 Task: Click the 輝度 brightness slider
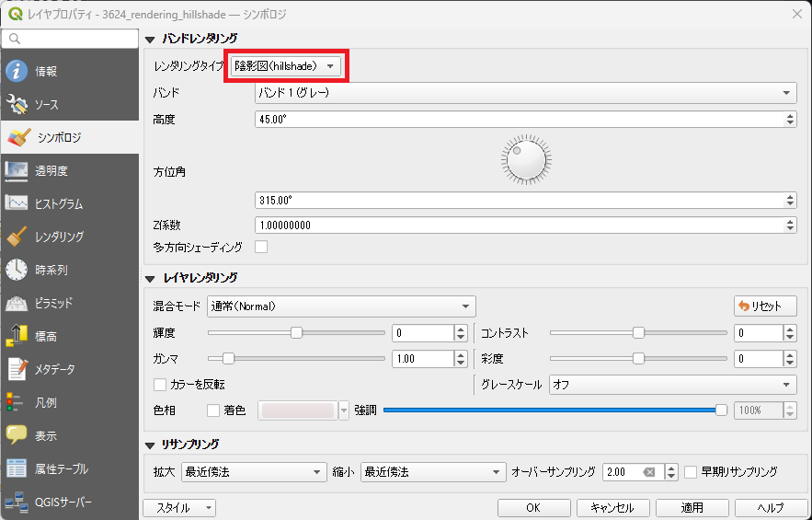[296, 333]
